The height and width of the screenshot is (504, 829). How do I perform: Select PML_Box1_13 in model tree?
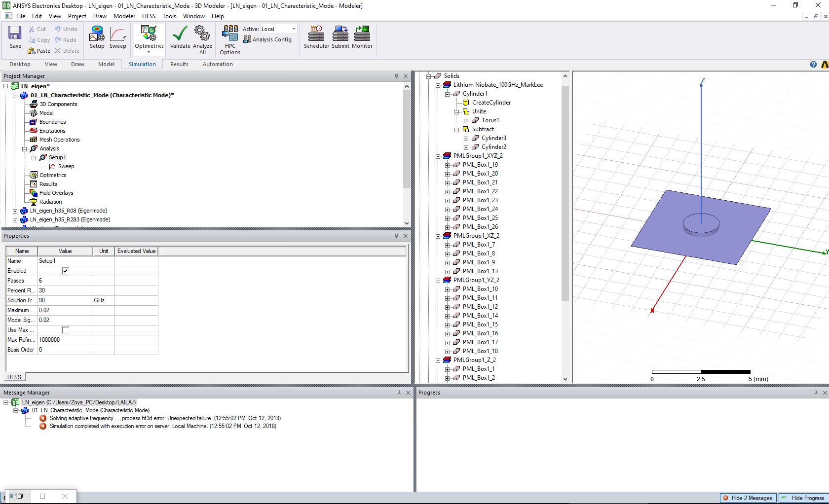pos(480,271)
